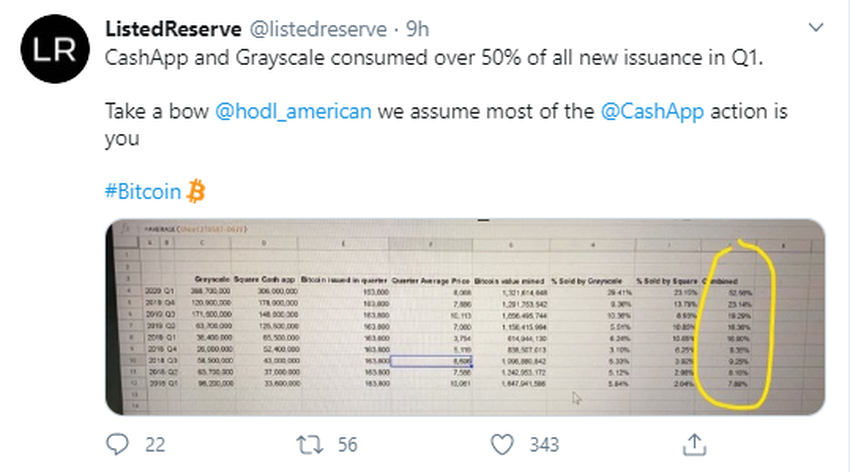
Task: Open the spreadsheet photo attachment
Action: point(465,317)
